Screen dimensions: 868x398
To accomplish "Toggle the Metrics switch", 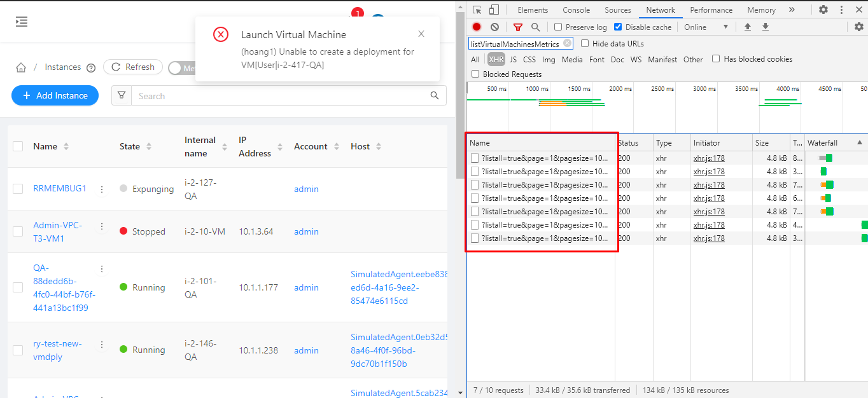I will pyautogui.click(x=182, y=68).
